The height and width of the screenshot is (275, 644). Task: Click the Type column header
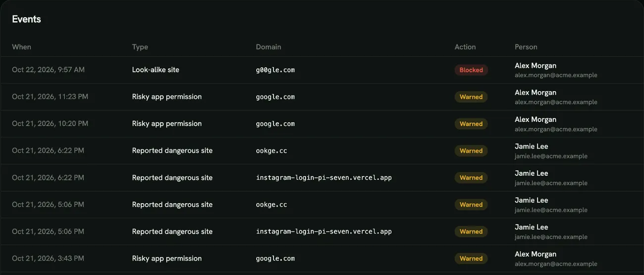(140, 47)
